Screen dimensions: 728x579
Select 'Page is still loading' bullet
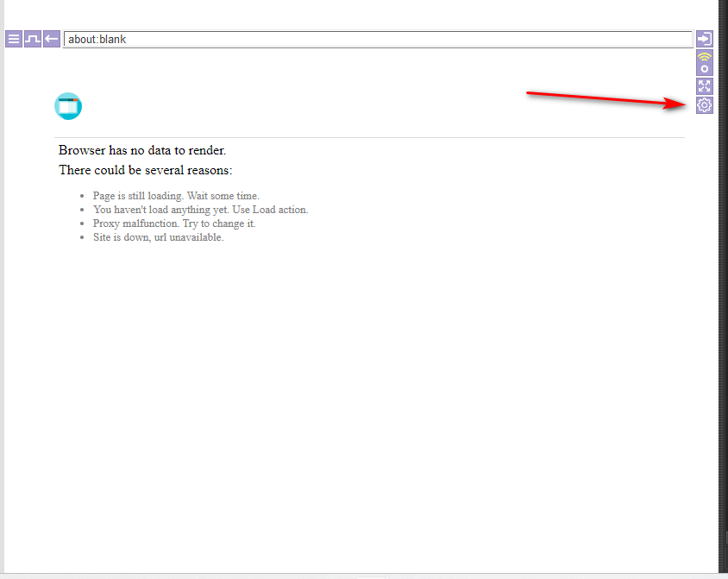point(176,196)
